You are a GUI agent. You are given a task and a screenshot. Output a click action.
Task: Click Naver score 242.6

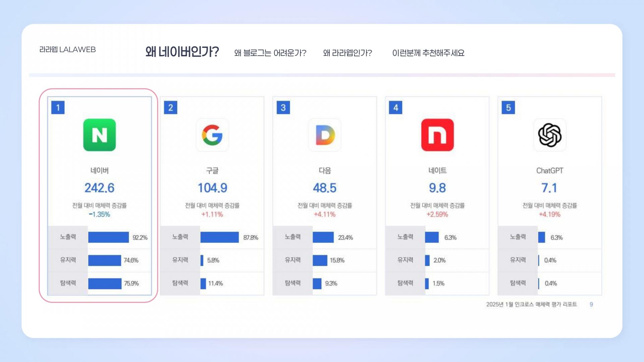(99, 188)
